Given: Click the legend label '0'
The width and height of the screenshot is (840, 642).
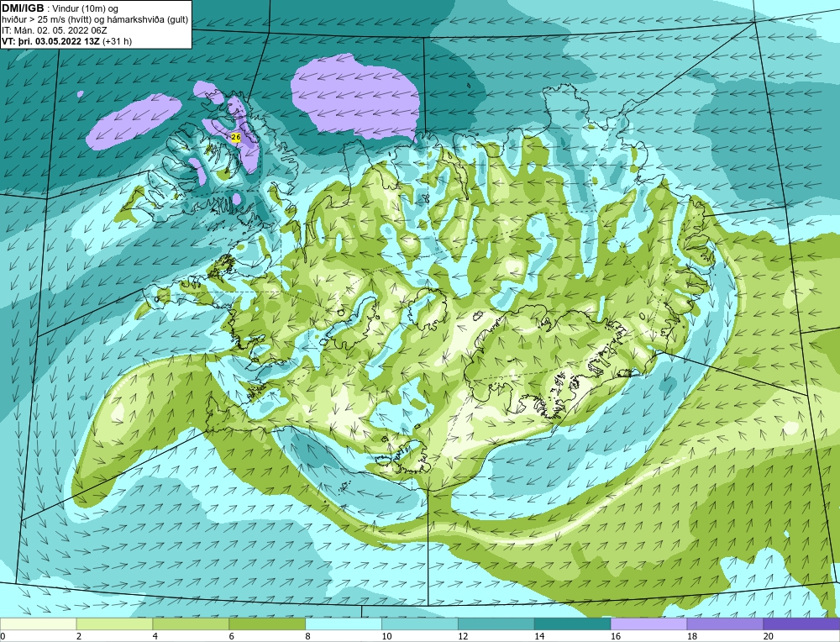Looking at the screenshot, I should click(x=3, y=636).
